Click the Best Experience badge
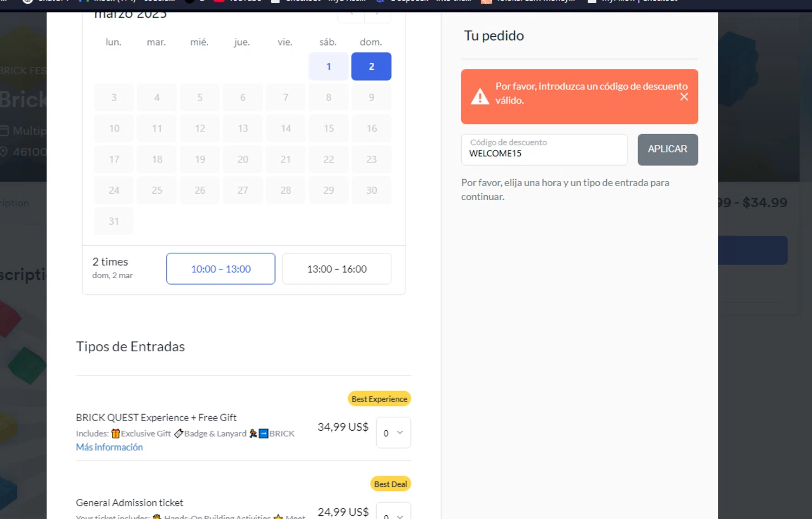 (379, 399)
